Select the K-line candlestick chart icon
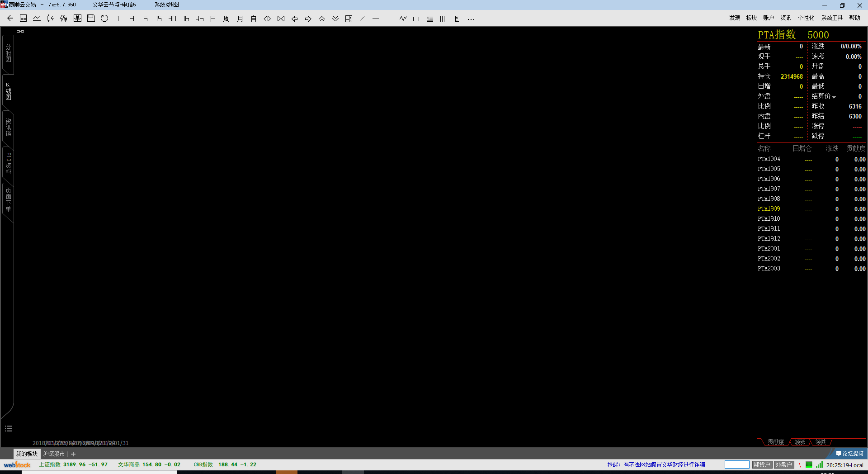Viewport: 868px width, 474px height. pyautogui.click(x=51, y=19)
